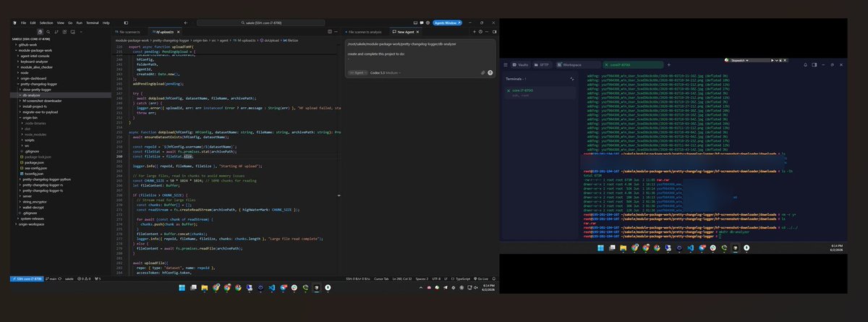Open the hamburger menu in the SSH client
Image resolution: width=868 pixels, height=322 pixels.
pos(506,65)
